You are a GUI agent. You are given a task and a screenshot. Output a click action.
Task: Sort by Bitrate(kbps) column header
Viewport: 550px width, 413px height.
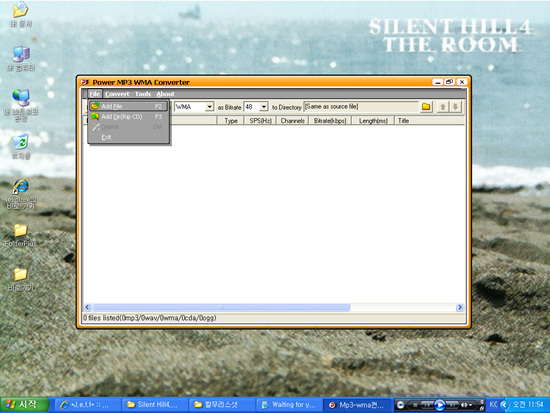[x=330, y=121]
